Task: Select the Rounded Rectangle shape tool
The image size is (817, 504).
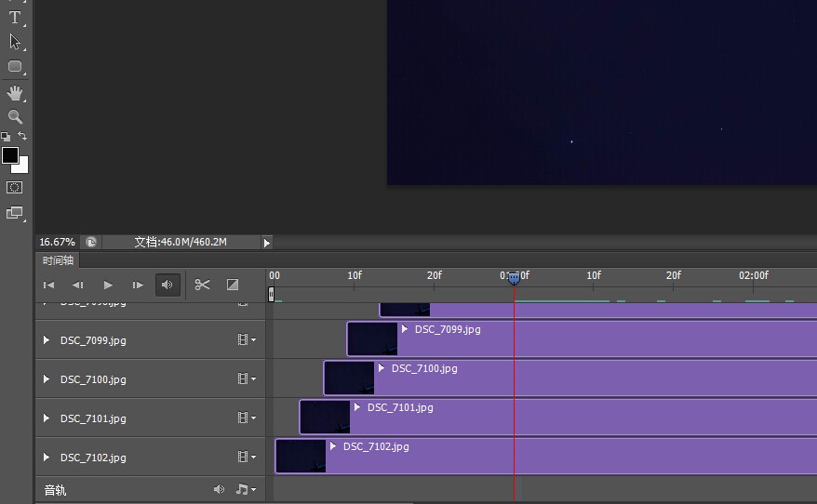Action: pyautogui.click(x=15, y=67)
